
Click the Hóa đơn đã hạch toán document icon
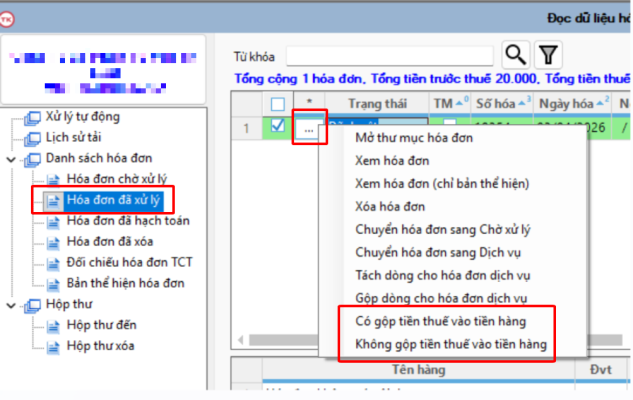[x=53, y=222]
